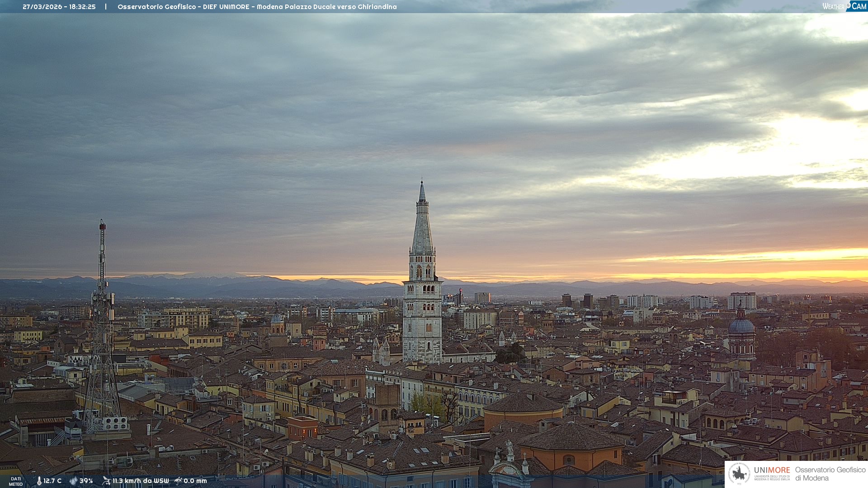
Task: Click the 11.3 km/h wind reading
Action: 141,481
